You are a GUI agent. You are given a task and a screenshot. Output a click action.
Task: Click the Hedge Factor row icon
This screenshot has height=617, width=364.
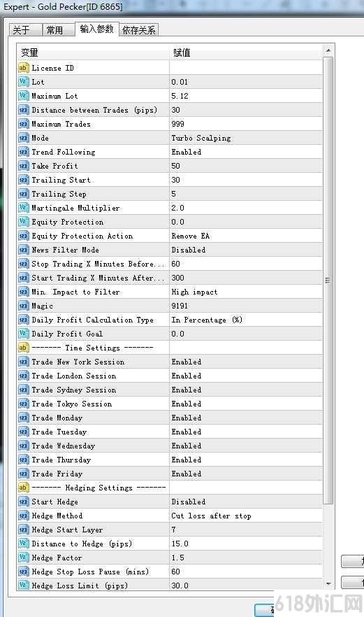tap(23, 558)
